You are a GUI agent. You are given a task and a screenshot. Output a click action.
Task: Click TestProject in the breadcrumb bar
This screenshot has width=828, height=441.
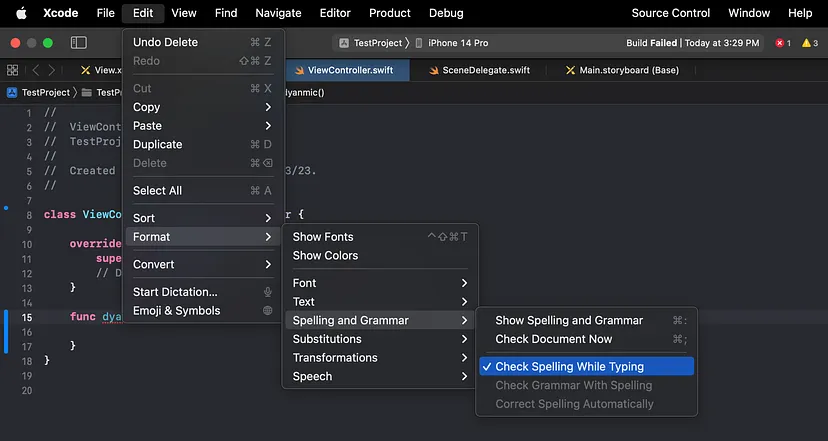click(x=45, y=92)
